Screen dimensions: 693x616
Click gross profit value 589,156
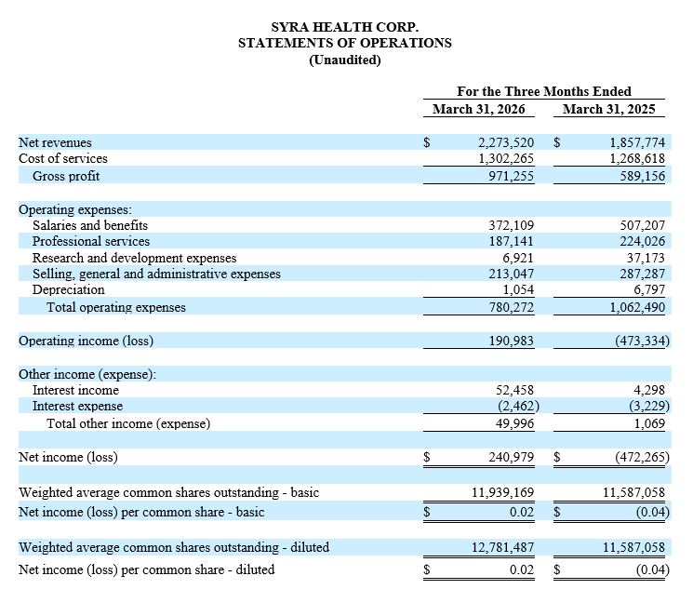click(642, 176)
